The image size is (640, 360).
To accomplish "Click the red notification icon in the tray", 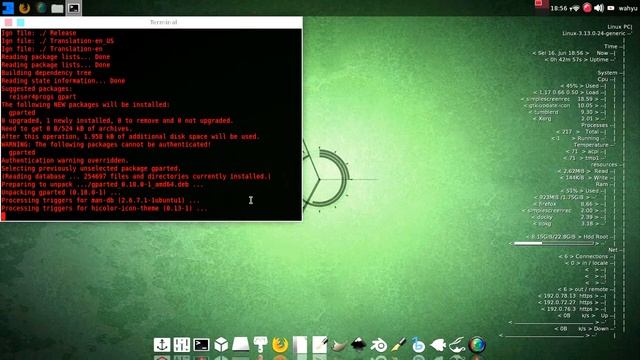I will coord(539,5).
